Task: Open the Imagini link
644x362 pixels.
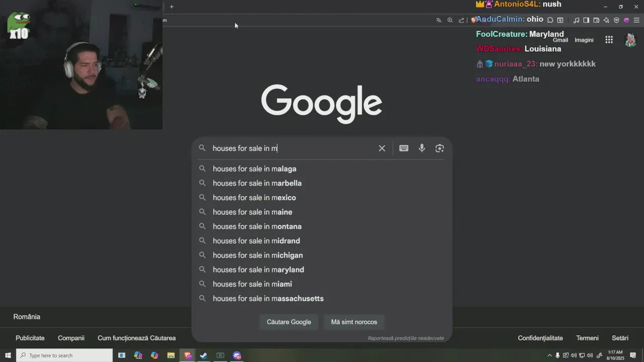Action: [x=584, y=40]
